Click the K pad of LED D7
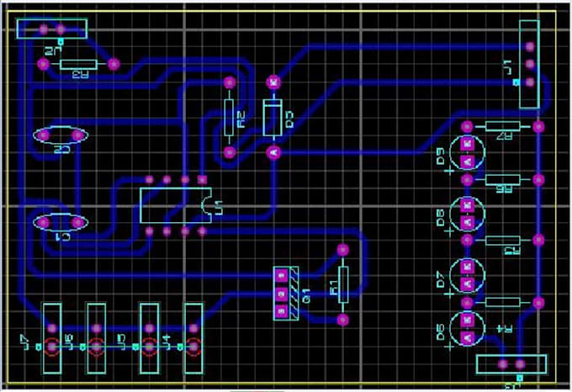 pyautogui.click(x=468, y=267)
